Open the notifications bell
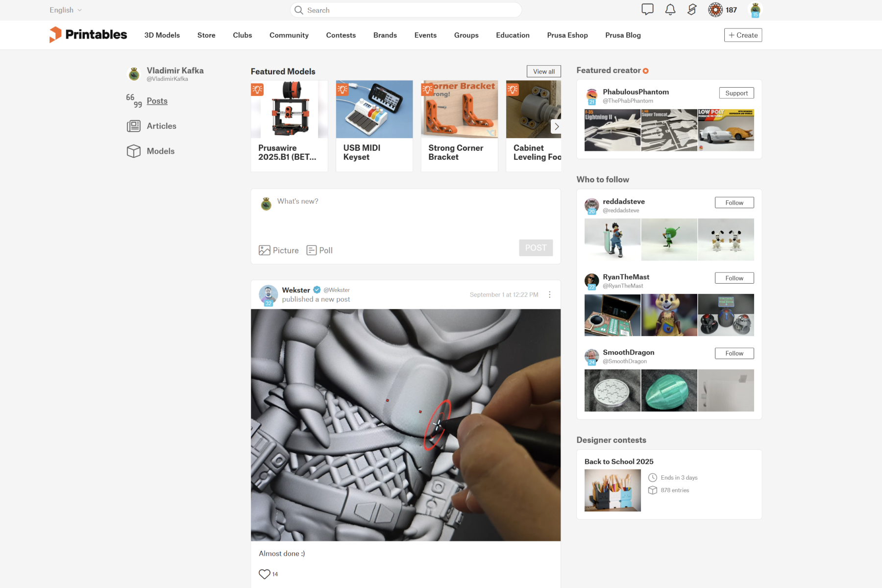Image resolution: width=882 pixels, height=588 pixels. (670, 9)
